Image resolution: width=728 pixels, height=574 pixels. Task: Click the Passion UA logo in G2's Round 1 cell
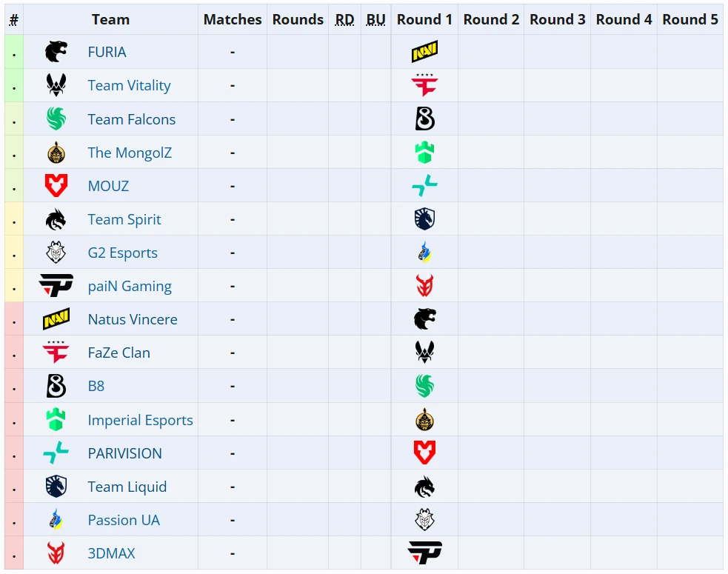424,253
